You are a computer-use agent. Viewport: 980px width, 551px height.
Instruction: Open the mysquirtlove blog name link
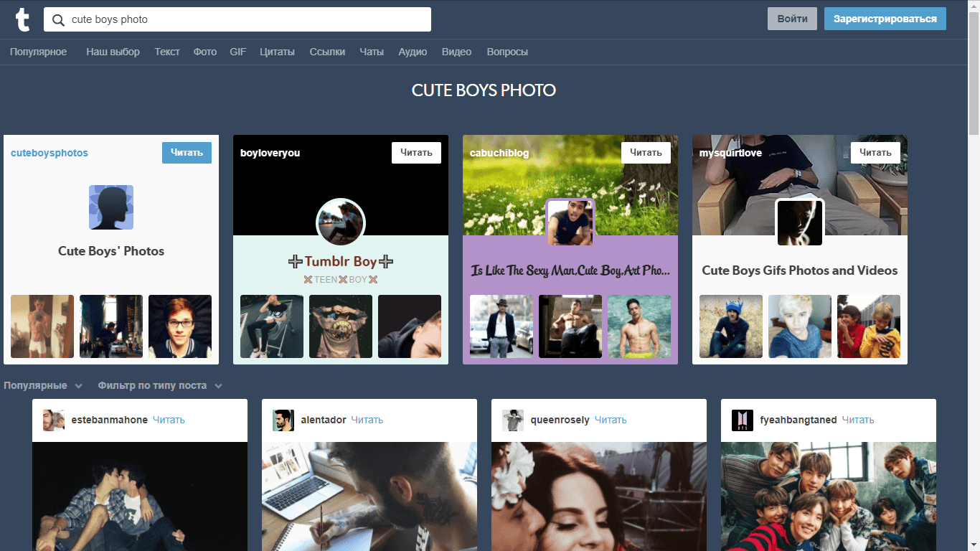click(731, 154)
